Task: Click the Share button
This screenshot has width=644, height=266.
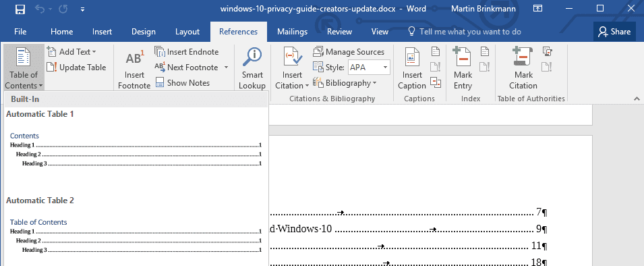Action: (x=614, y=32)
